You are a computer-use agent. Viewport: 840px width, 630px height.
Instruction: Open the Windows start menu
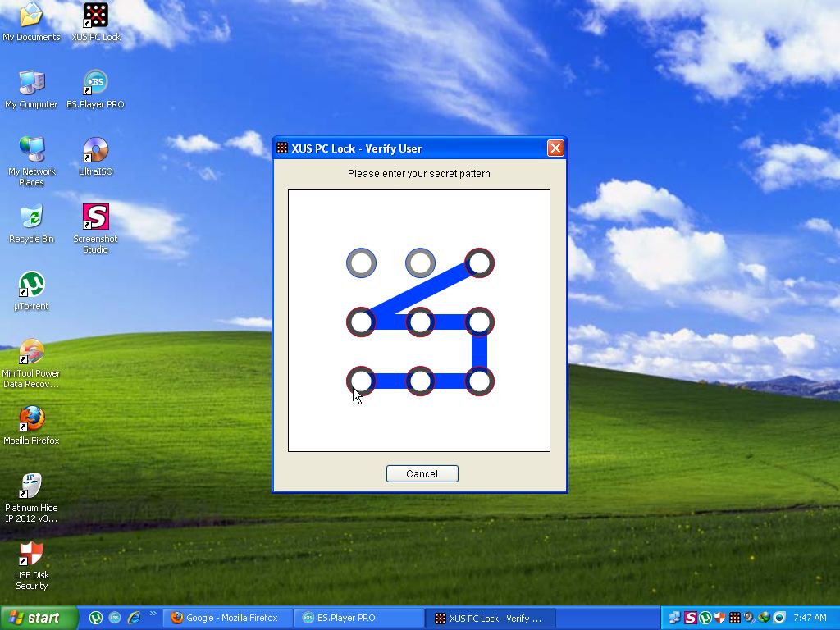coord(39,618)
